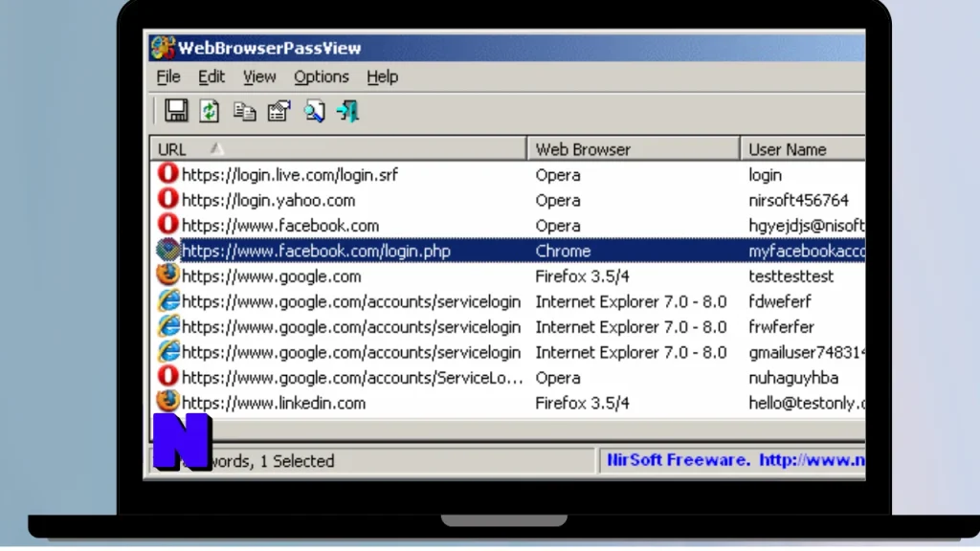Viewport: 980px width, 551px height.
Task: Open the View menu
Action: 259,77
